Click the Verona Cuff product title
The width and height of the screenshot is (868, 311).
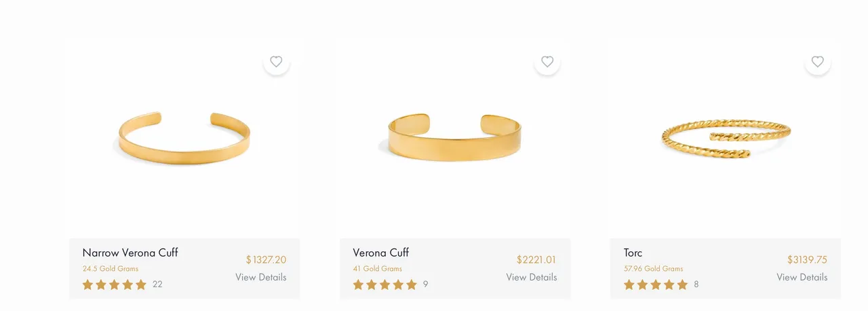click(x=381, y=253)
